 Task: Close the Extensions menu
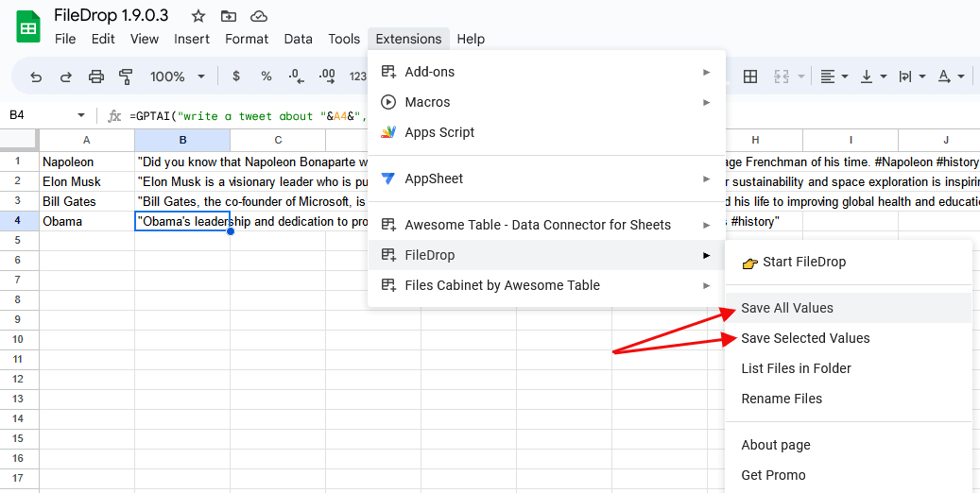click(x=409, y=39)
